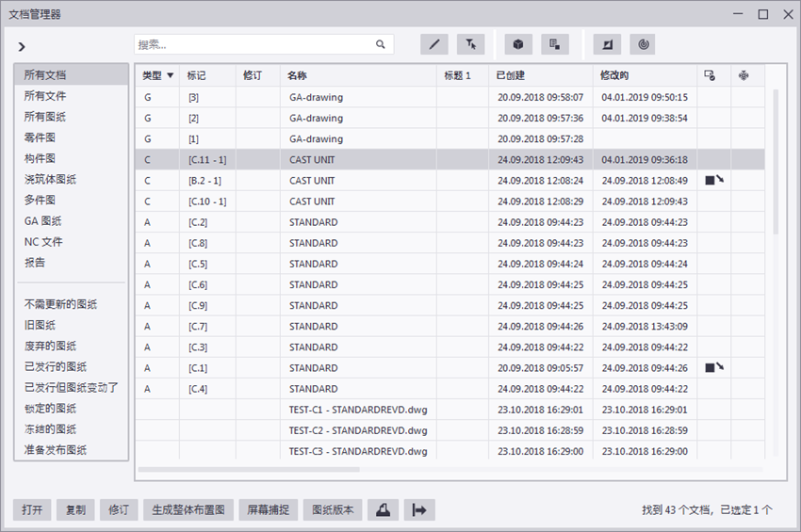The width and height of the screenshot is (801, 532).
Task: Click the magnifier search icon
Action: 381,44
